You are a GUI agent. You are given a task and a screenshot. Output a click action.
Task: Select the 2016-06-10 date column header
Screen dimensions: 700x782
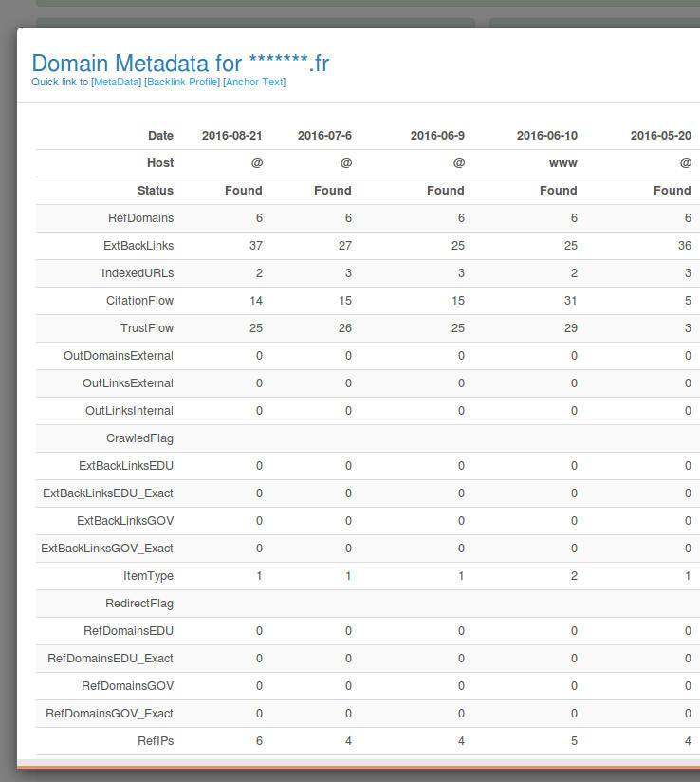click(x=547, y=136)
